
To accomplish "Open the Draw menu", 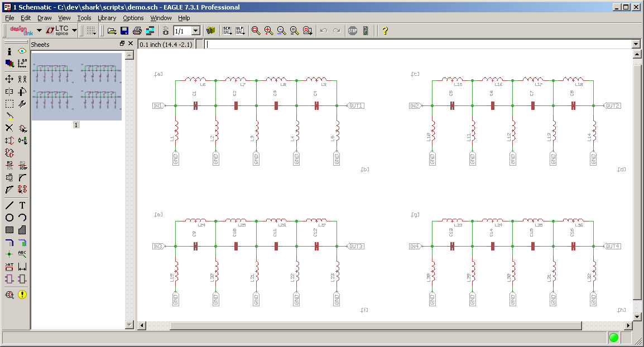I will click(x=44, y=18).
